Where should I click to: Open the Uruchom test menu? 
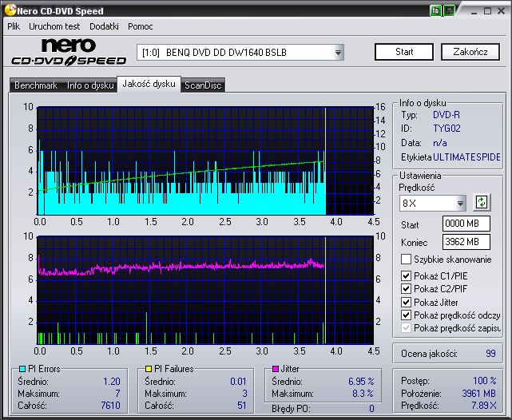click(54, 26)
